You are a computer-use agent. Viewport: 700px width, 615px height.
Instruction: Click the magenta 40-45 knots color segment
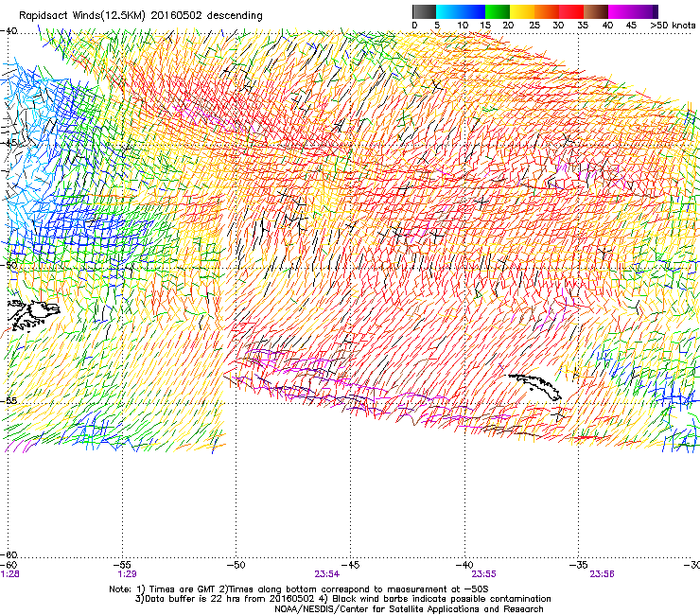point(621,11)
